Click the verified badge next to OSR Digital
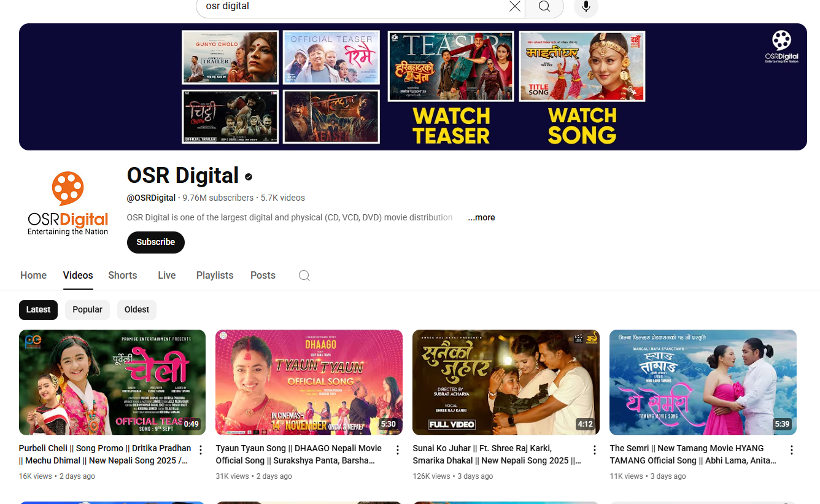This screenshot has height=504, width=820. (x=249, y=177)
